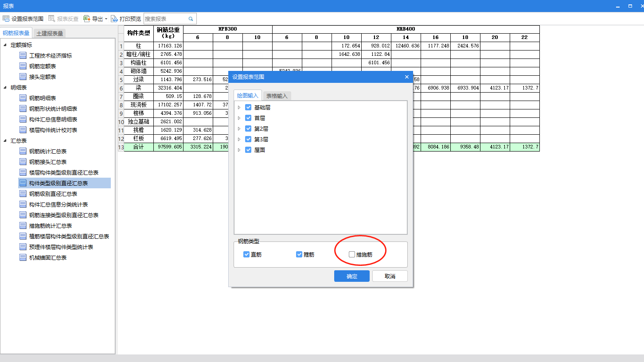Collapse the 明细表 group
Screen dimensions: 644x362
coord(5,87)
